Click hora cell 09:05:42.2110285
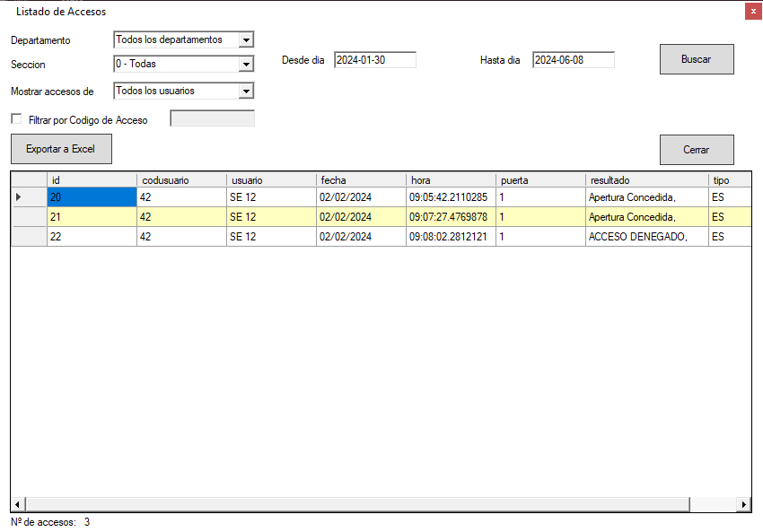This screenshot has height=532, width=763. point(452,197)
